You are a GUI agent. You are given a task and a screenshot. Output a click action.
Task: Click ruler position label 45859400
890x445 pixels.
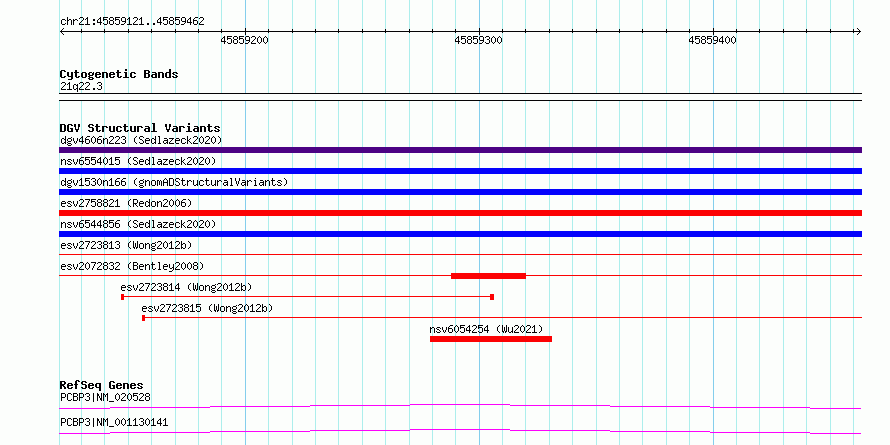pos(712,40)
